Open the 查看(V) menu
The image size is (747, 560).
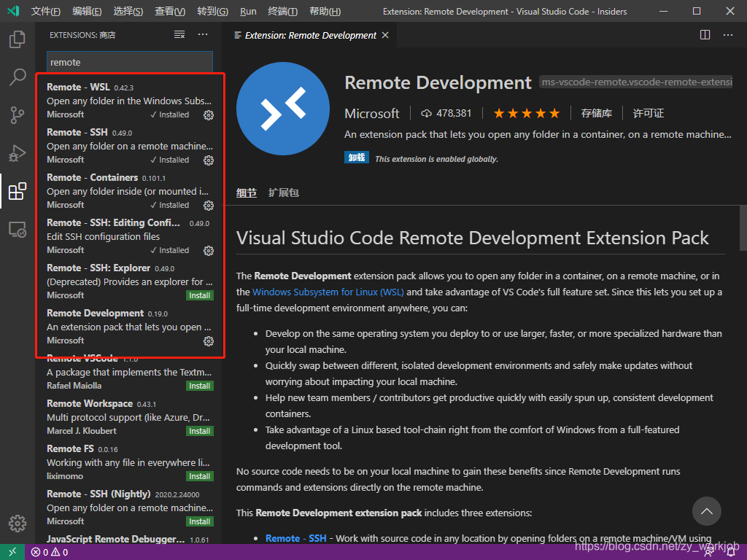pos(170,11)
